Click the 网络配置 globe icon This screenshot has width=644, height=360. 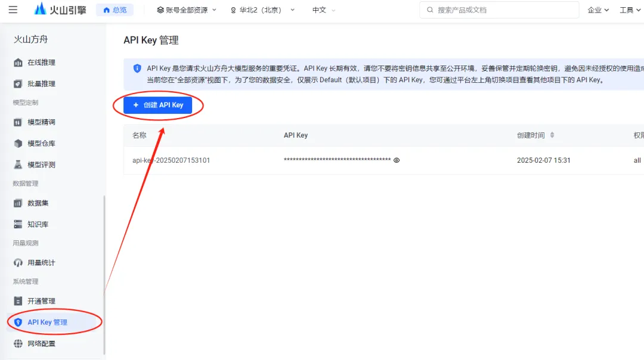[18, 343]
